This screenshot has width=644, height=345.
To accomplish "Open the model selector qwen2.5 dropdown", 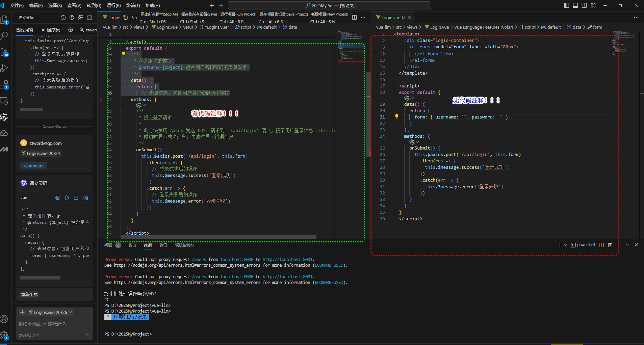I will [29, 335].
